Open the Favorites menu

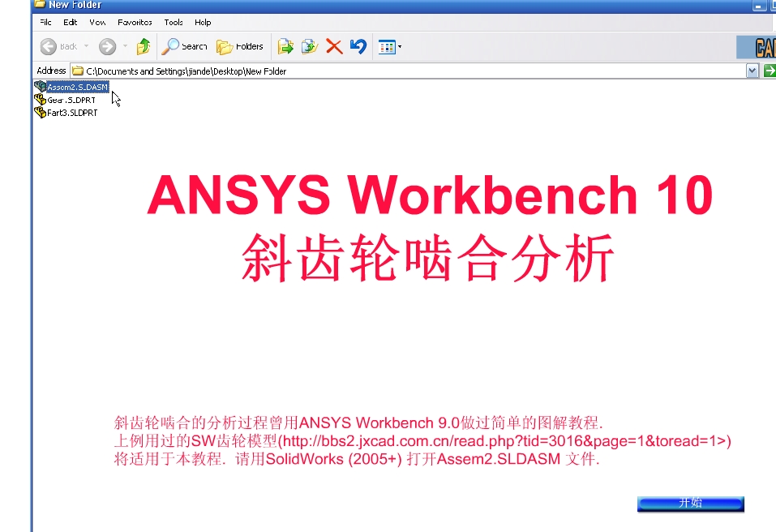(134, 22)
